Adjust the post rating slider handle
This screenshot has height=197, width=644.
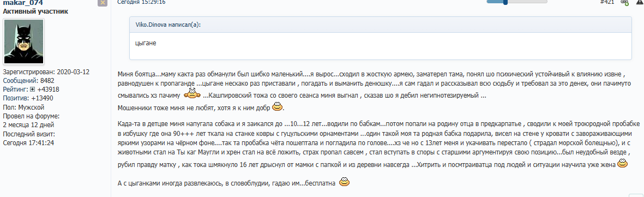[505, 2]
